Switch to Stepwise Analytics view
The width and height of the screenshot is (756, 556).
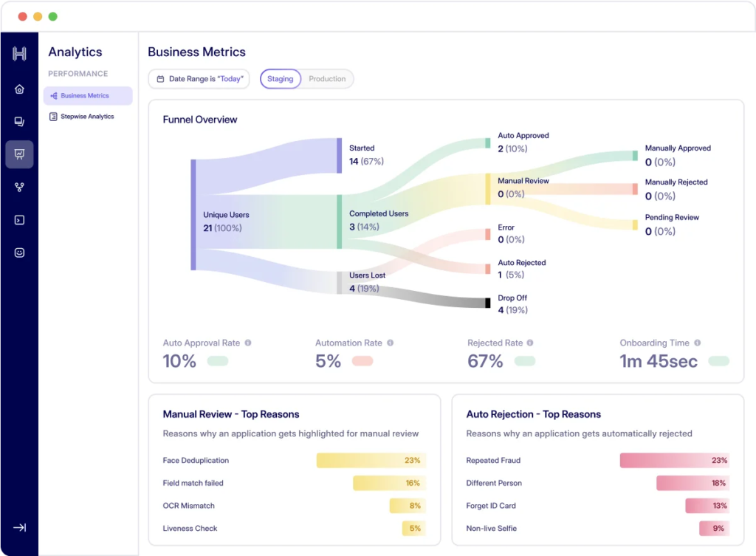(88, 116)
